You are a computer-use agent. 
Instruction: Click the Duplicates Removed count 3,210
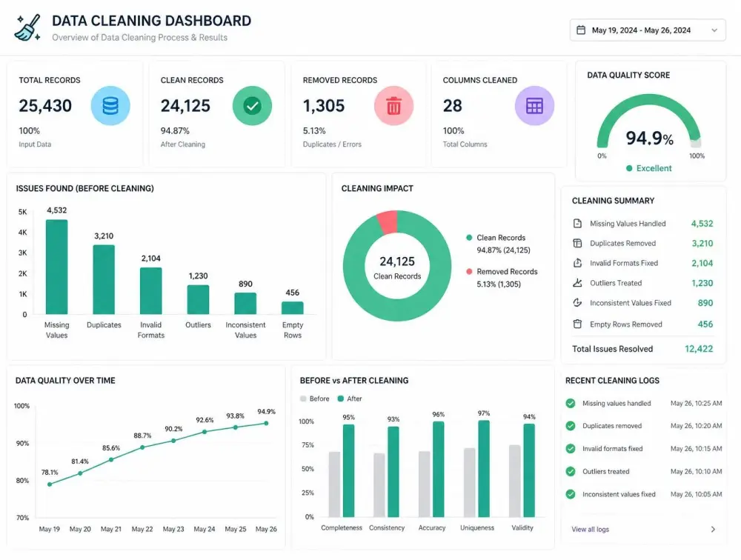[702, 244]
